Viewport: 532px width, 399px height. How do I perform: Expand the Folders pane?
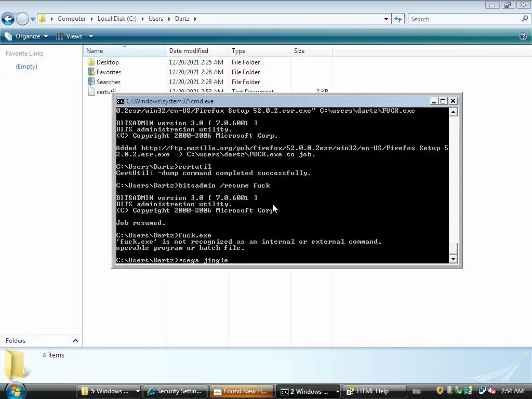(x=75, y=341)
